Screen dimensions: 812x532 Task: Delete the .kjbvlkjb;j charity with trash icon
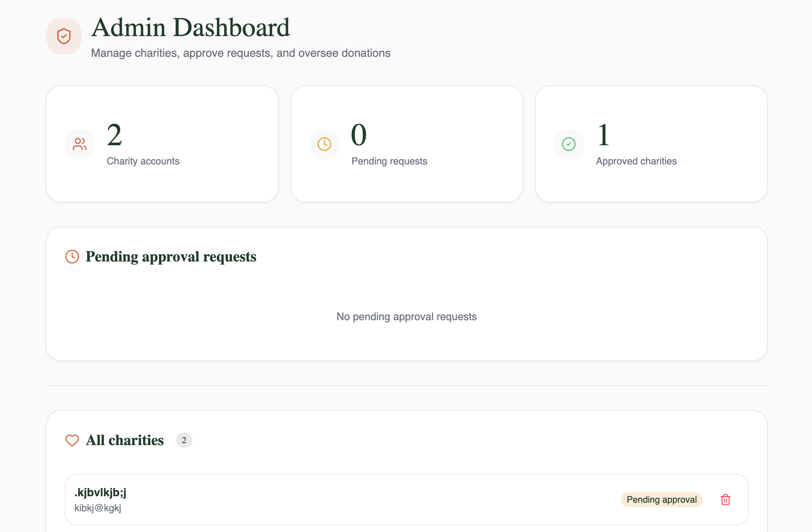click(725, 500)
